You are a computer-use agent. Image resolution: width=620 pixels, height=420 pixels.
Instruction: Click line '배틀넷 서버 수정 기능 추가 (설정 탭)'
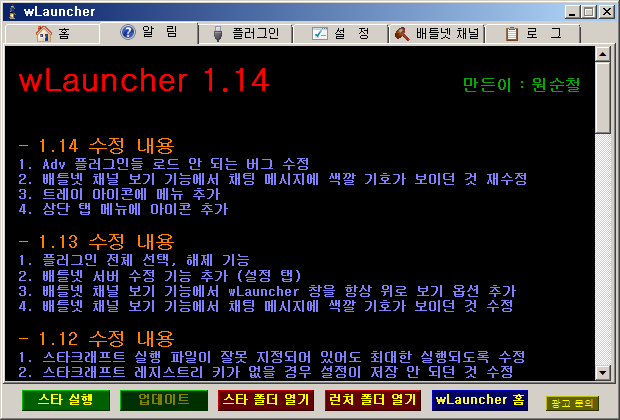[x=160, y=276]
